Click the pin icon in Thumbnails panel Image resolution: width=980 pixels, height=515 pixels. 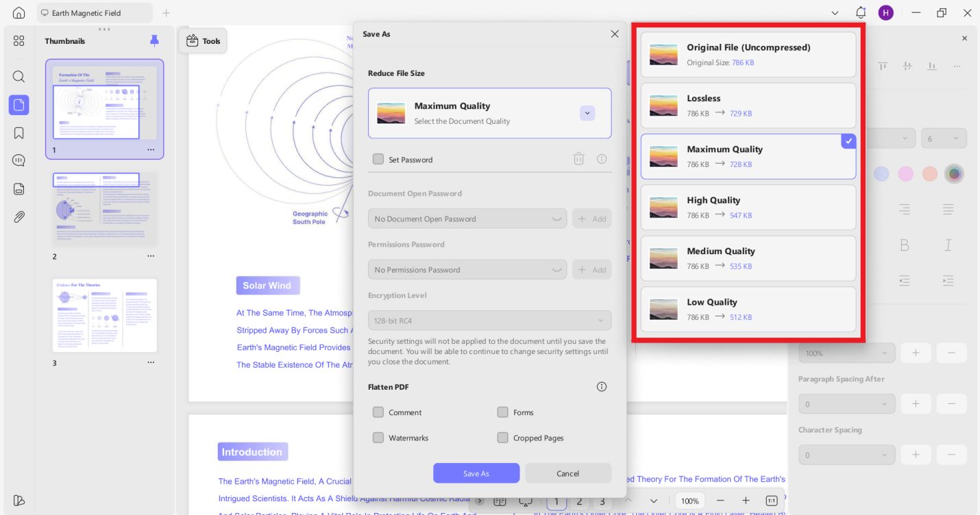coord(154,41)
